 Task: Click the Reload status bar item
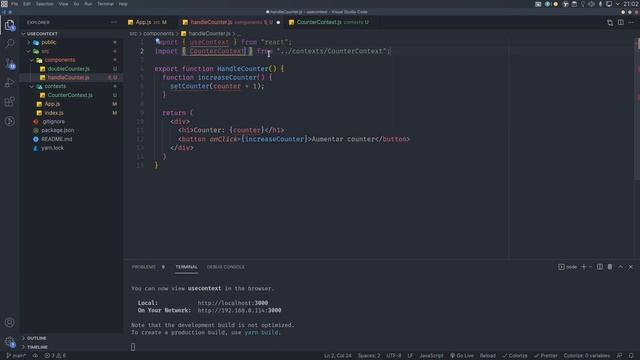click(x=487, y=356)
